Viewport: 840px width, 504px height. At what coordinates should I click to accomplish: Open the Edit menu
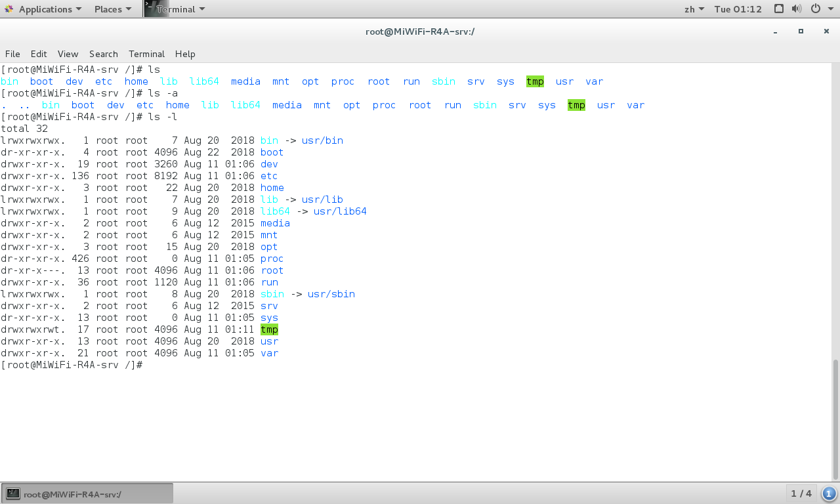point(39,54)
